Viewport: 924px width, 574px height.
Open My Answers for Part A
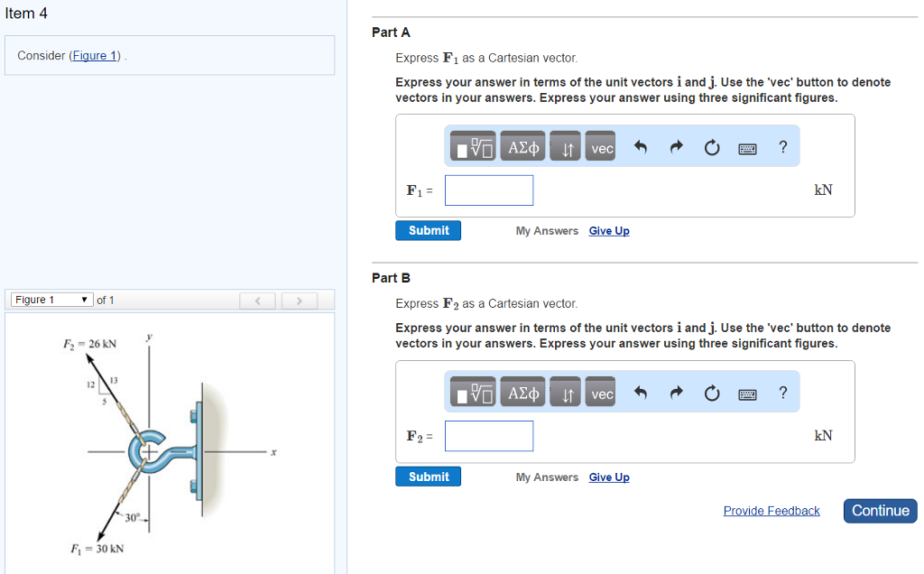(547, 231)
